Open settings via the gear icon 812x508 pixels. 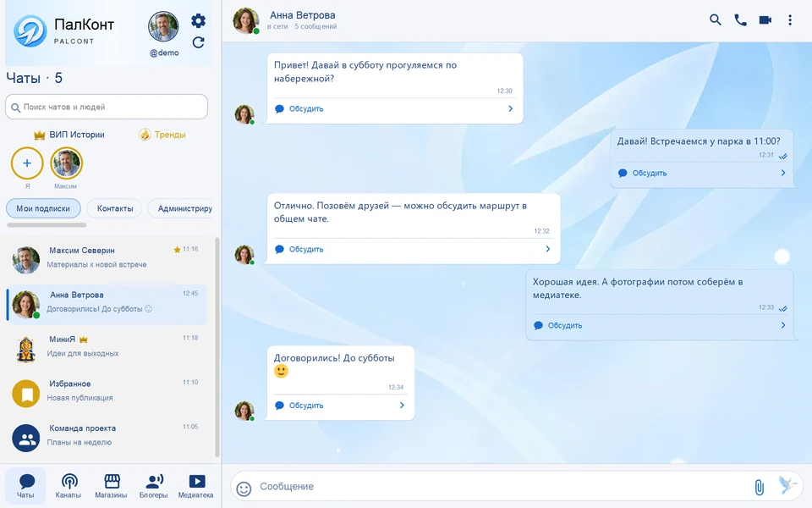(x=198, y=20)
